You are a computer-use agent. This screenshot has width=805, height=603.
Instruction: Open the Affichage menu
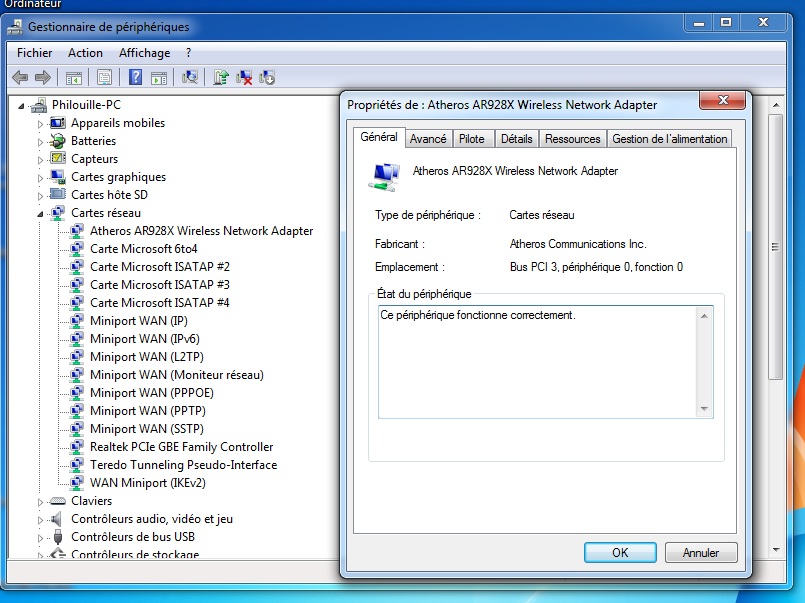click(144, 53)
